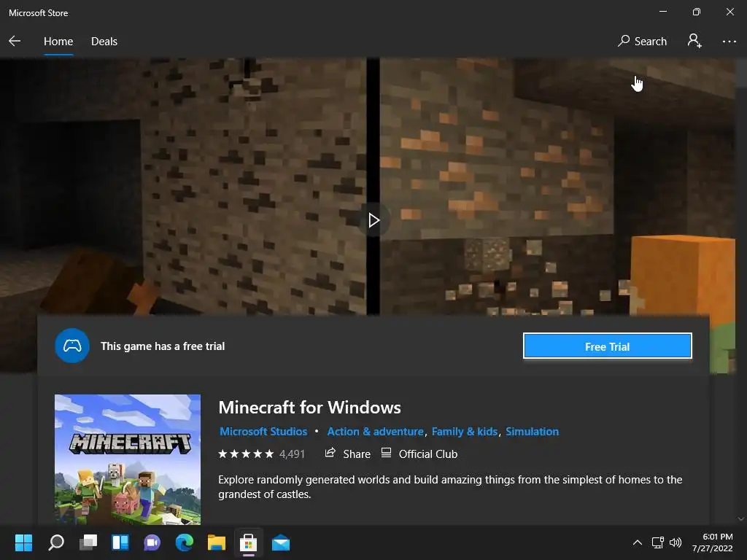The height and width of the screenshot is (560, 747).
Task: Click the 4,491 ratings count
Action: 292,454
